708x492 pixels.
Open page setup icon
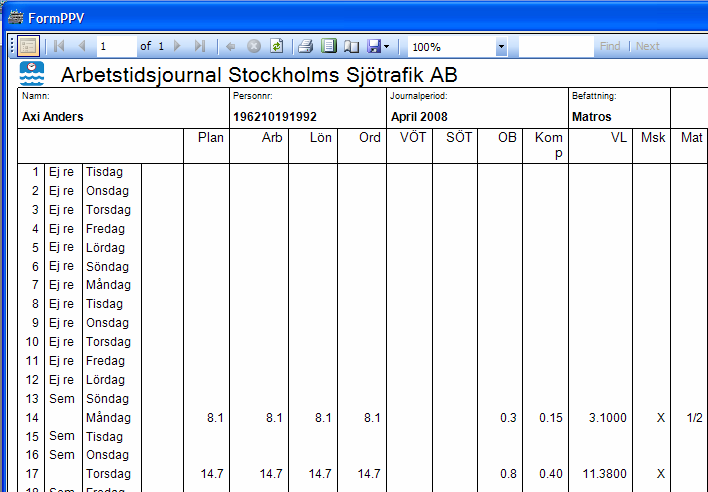pos(351,46)
